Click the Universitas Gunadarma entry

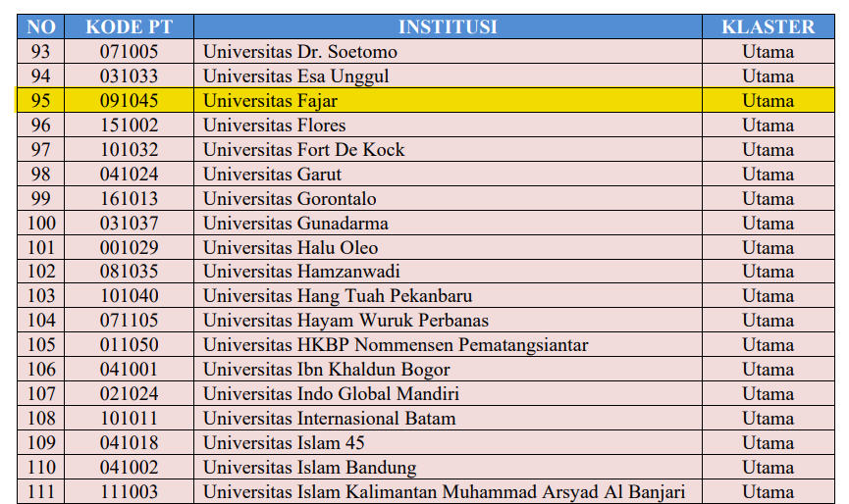(295, 223)
